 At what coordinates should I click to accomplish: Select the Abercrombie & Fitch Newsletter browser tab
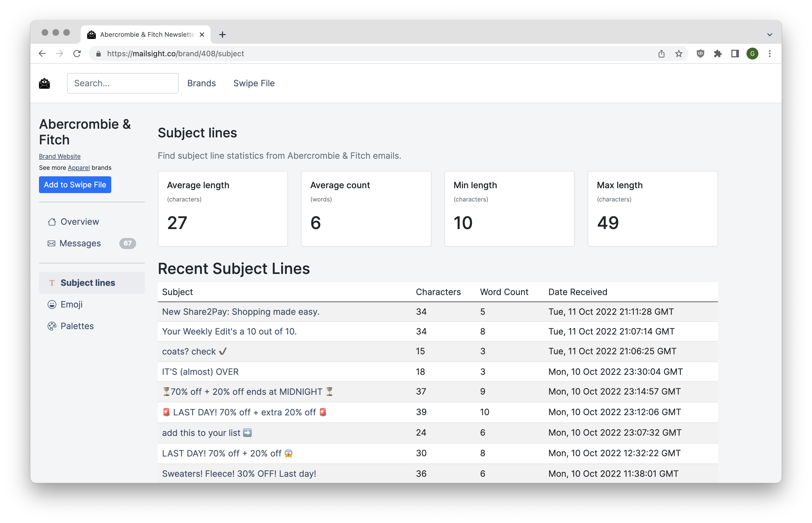(145, 35)
